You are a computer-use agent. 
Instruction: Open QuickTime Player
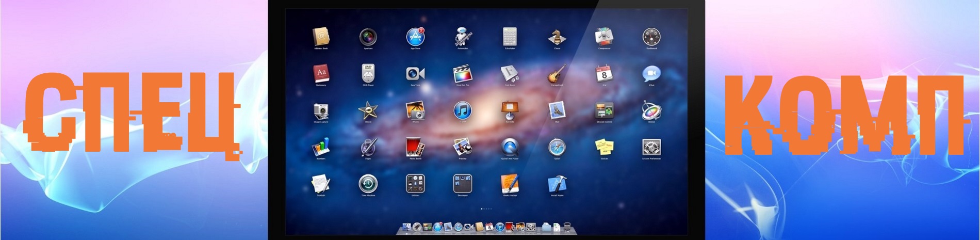pos(510,148)
